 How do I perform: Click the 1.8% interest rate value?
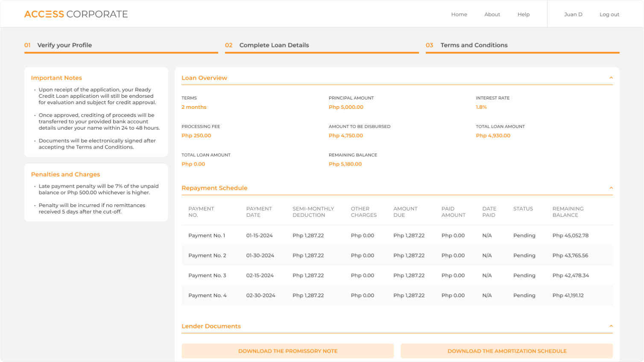point(481,107)
